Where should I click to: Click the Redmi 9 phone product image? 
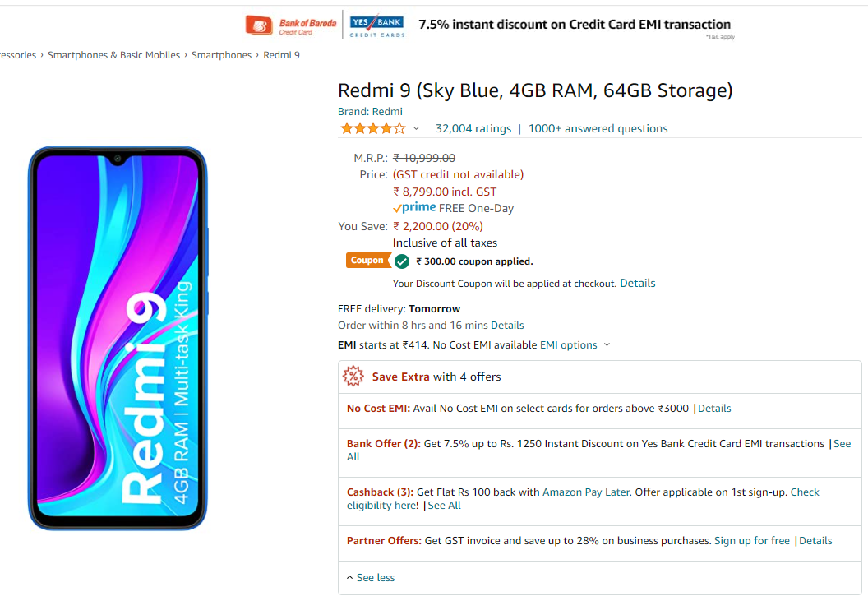(x=118, y=339)
